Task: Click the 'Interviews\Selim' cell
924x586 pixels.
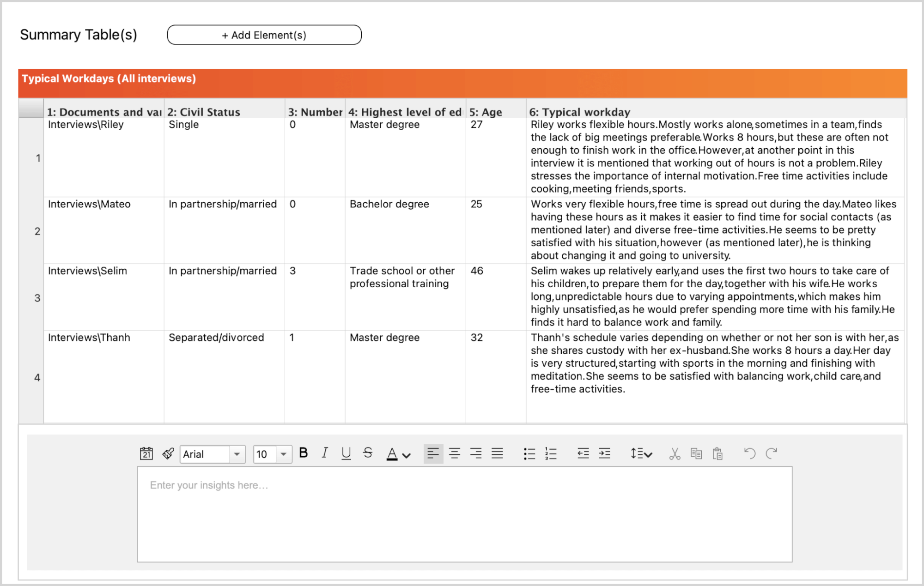Action: click(104, 297)
